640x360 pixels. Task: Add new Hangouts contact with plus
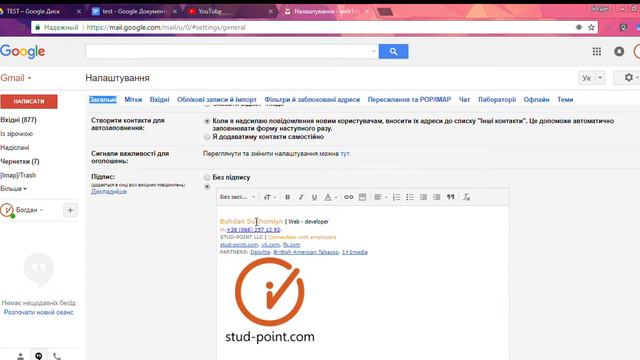coord(70,210)
